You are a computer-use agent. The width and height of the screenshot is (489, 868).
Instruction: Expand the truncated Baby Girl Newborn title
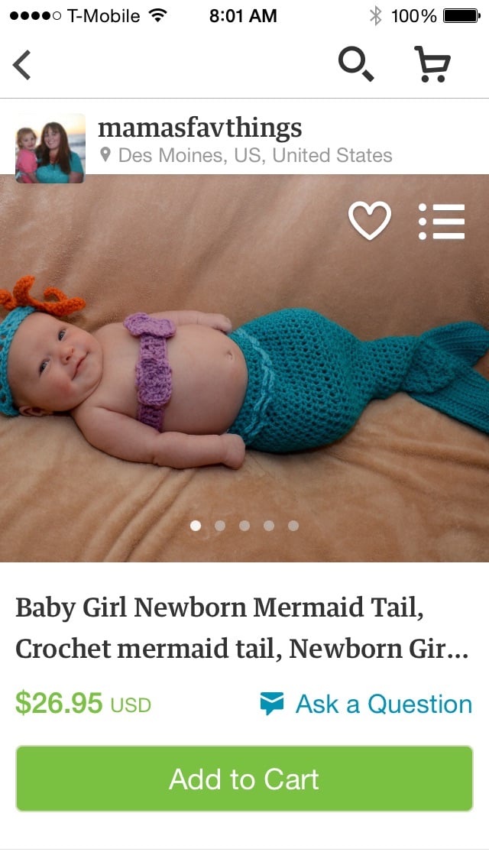pos(242,628)
